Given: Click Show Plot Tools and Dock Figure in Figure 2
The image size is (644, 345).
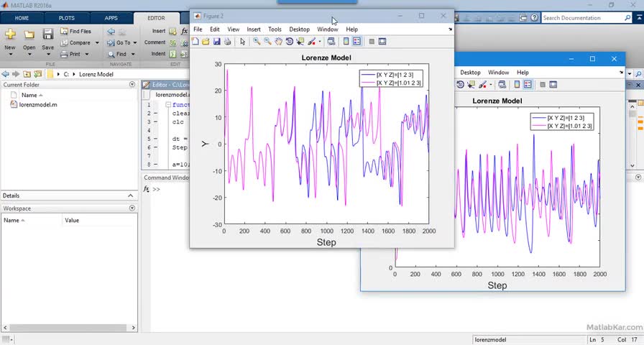Looking at the screenshot, I should [382, 42].
